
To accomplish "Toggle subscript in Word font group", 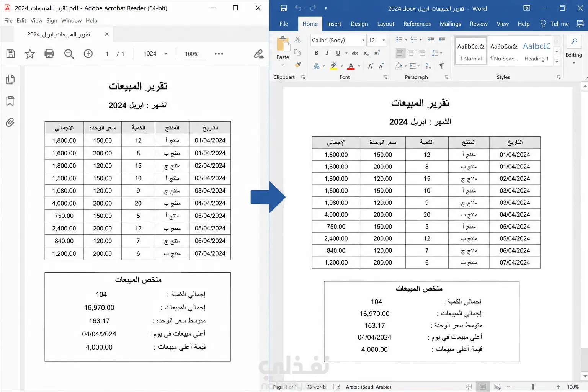I will (366, 53).
